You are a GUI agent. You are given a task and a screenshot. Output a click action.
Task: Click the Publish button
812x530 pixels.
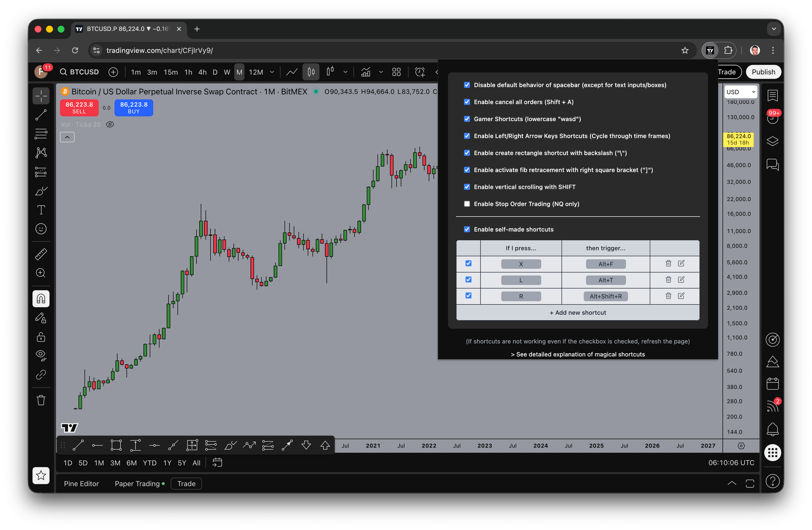(x=763, y=72)
